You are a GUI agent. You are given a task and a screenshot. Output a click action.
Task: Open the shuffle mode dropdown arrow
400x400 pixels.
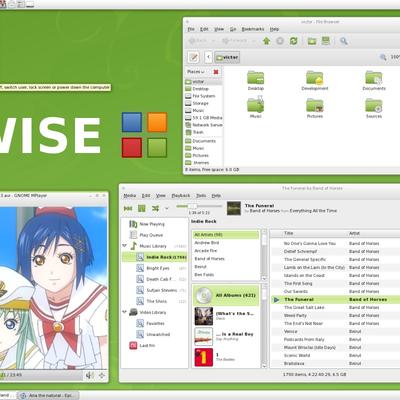click(167, 208)
